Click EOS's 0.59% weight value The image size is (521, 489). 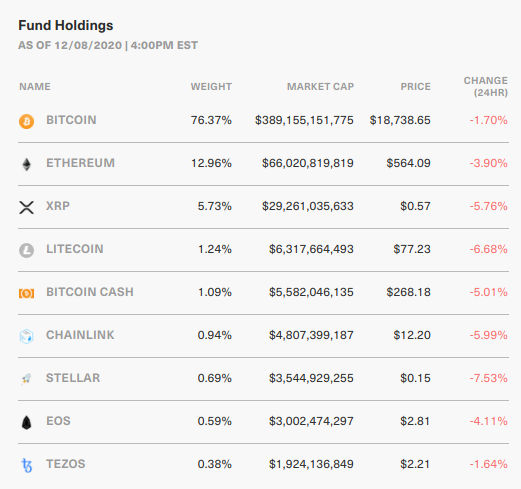pos(215,421)
